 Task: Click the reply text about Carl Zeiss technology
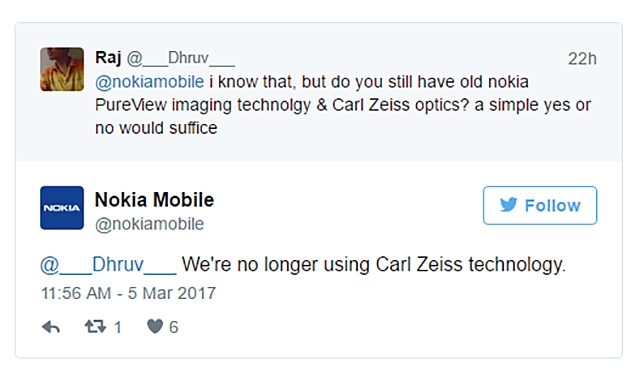pos(373,265)
